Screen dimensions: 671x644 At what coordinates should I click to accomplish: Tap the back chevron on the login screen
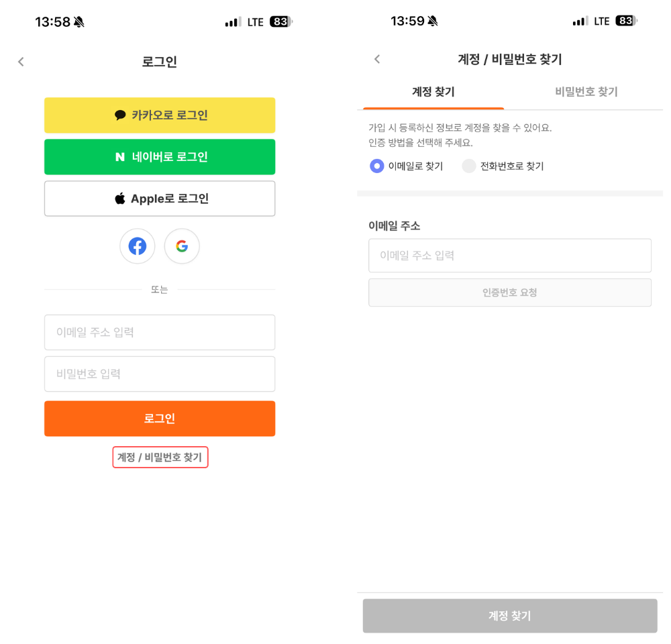21,61
